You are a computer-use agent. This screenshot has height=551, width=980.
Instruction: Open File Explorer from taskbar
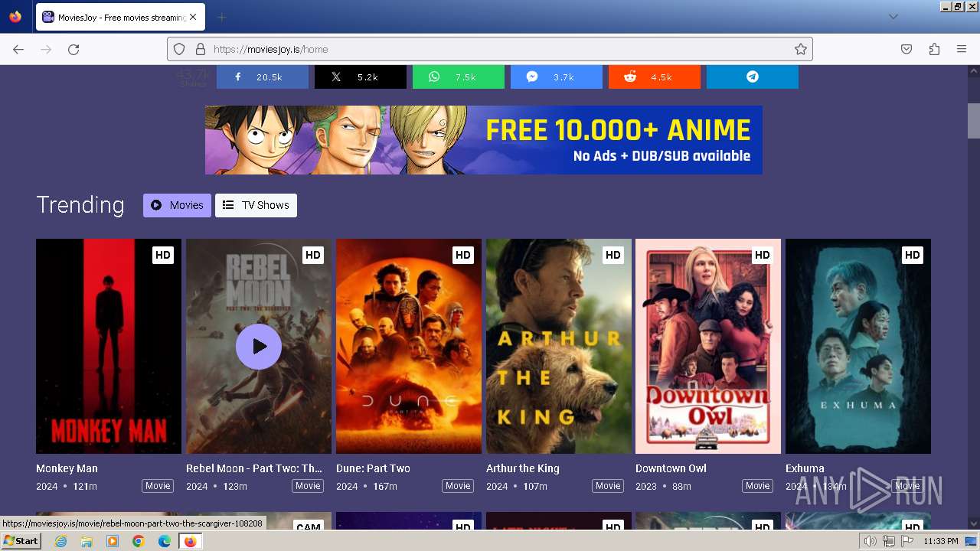(x=87, y=541)
